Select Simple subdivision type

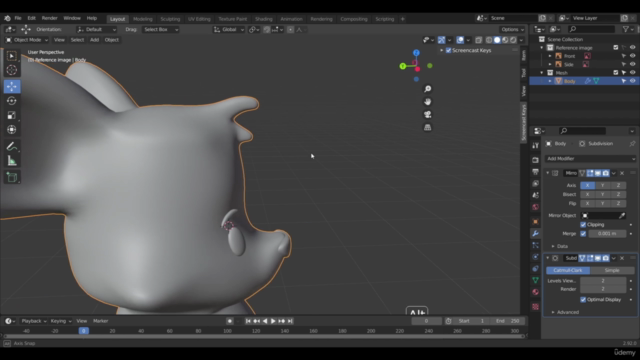coord(612,270)
